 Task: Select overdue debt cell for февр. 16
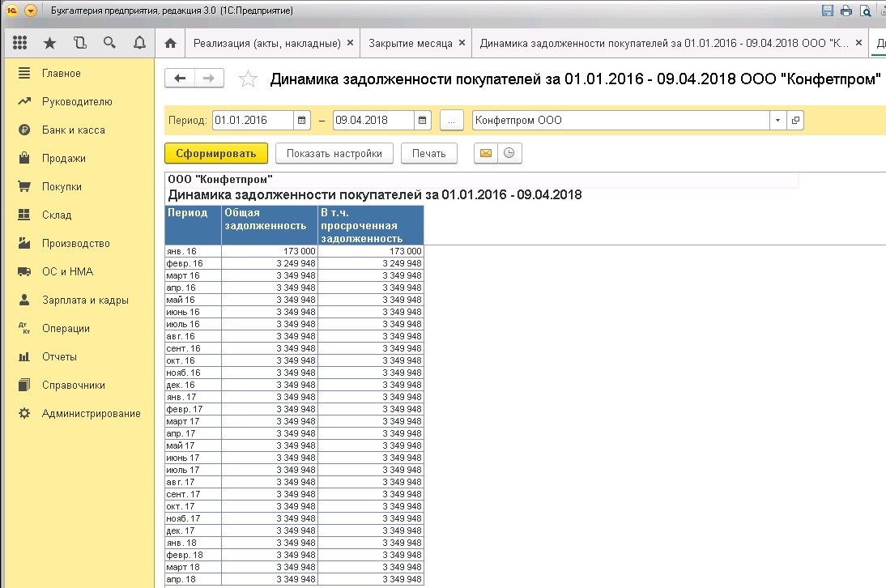pyautogui.click(x=371, y=263)
